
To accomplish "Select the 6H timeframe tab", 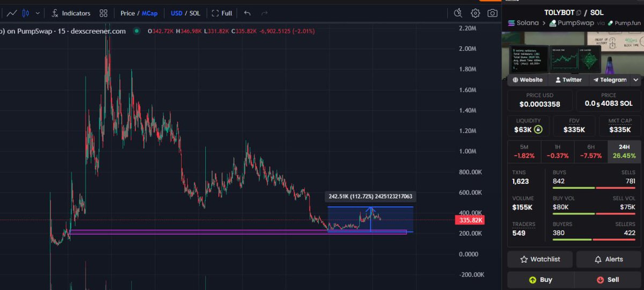I will click(x=591, y=151).
